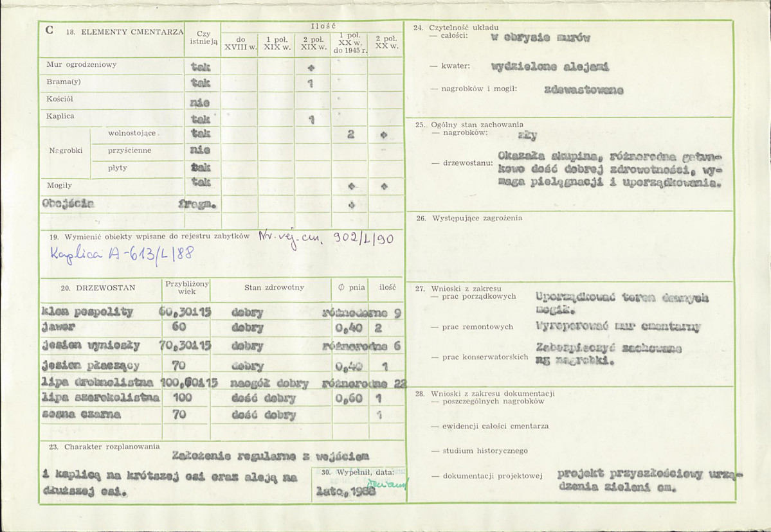Select the '18. ELEMENTY CMENTARZA' section heading
Screen dimensions: 771x532
124,32
